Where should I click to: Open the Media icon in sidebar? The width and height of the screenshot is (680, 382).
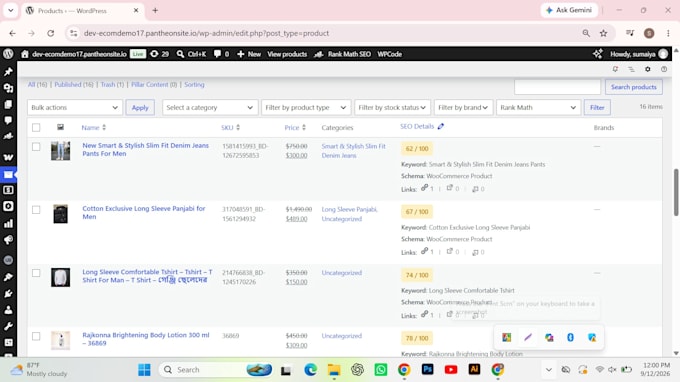click(x=8, y=88)
